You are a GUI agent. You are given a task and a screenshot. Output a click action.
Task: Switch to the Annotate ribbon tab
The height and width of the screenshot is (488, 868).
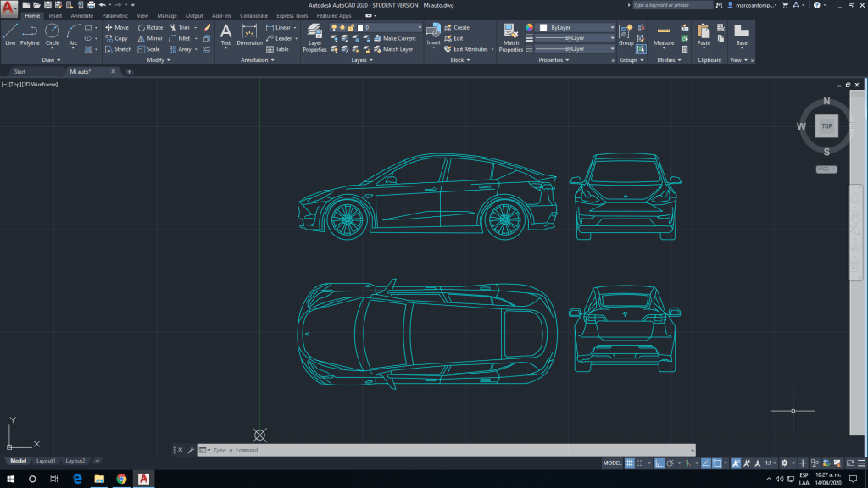(82, 15)
